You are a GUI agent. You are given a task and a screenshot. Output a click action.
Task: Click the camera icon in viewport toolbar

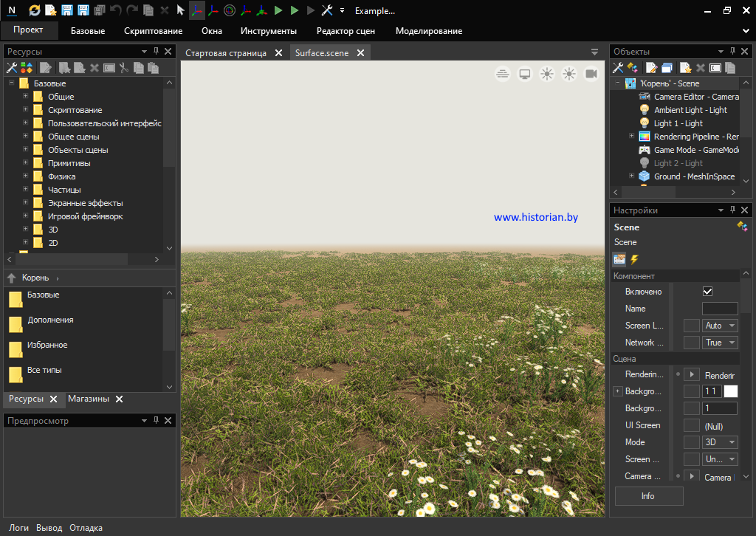tap(591, 74)
